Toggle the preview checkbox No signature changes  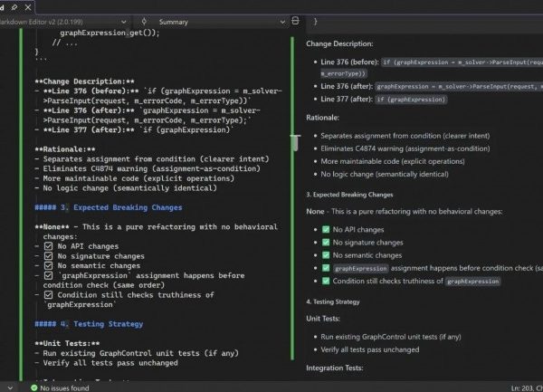(x=326, y=242)
